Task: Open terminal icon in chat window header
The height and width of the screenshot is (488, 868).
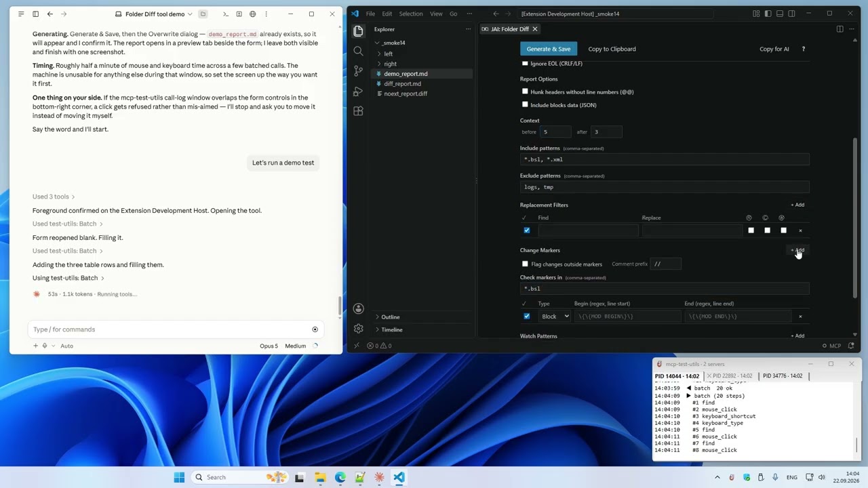Action: tap(226, 14)
